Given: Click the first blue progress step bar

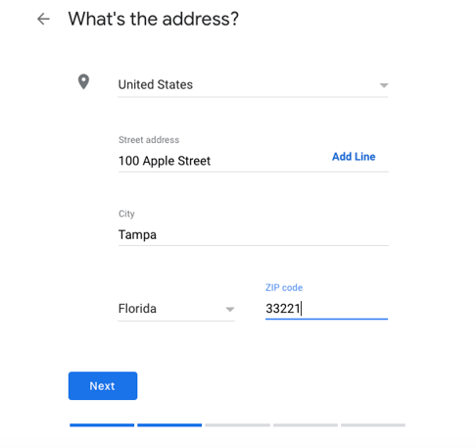Looking at the screenshot, I should click(102, 425).
